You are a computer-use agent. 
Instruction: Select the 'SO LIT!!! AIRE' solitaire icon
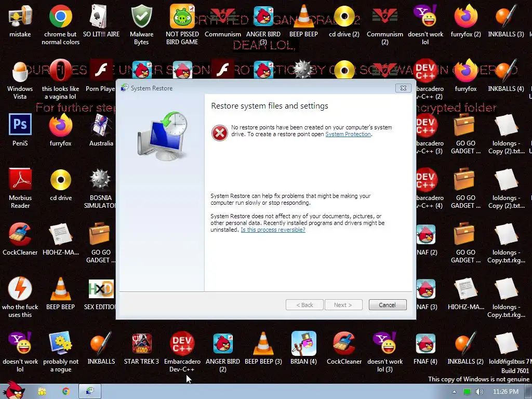click(101, 21)
